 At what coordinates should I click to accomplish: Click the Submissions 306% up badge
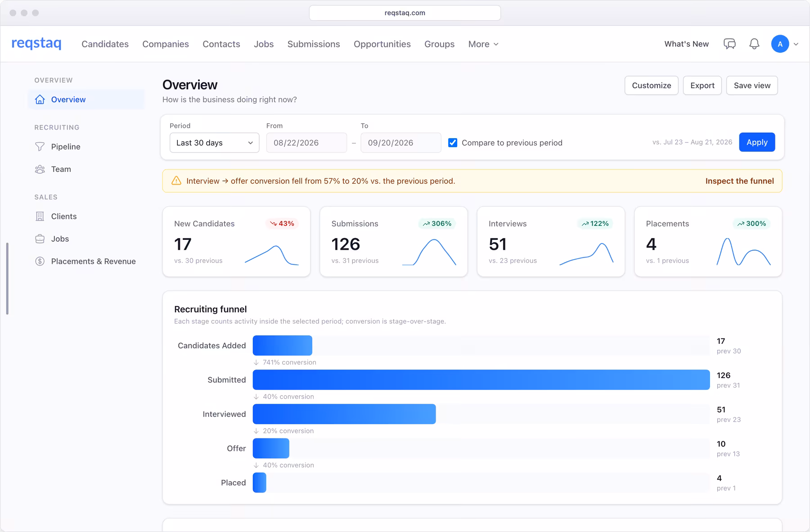click(437, 224)
